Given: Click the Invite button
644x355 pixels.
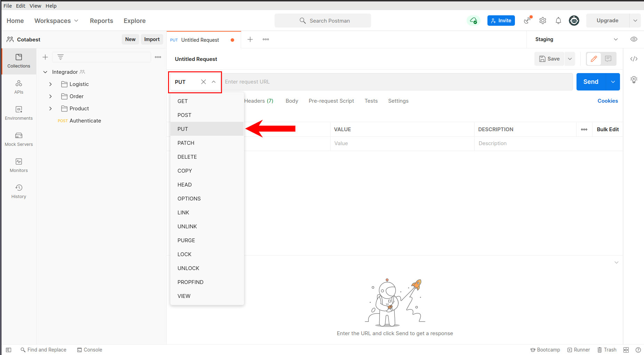Looking at the screenshot, I should 501,21.
